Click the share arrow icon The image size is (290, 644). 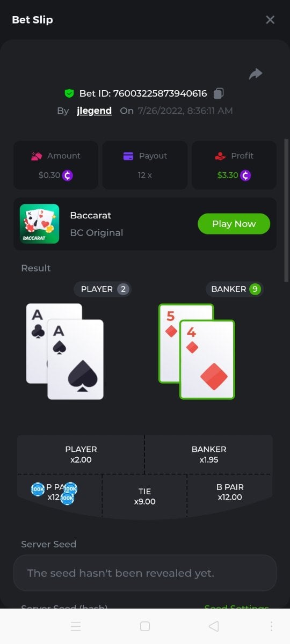point(256,74)
